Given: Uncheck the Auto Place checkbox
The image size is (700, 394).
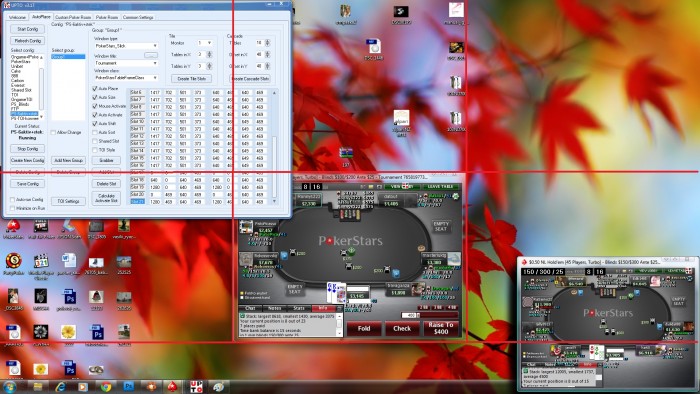Looking at the screenshot, I should click(95, 88).
